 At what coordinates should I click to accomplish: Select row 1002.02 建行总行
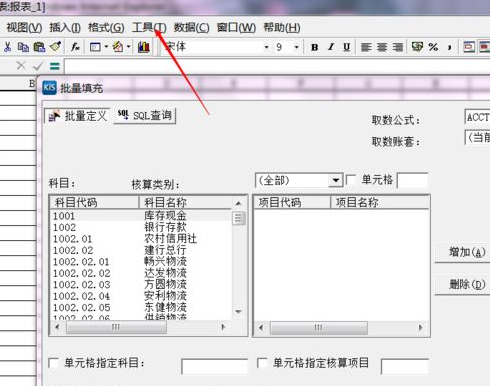point(141,250)
